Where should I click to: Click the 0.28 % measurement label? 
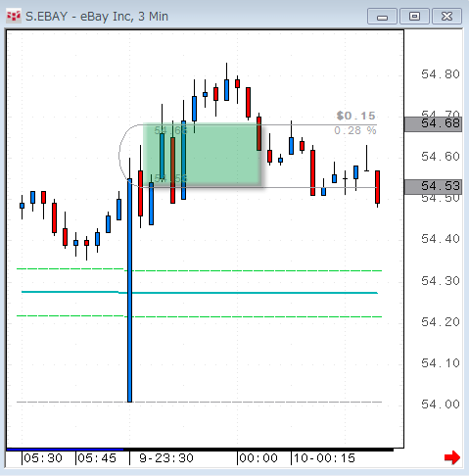click(355, 130)
